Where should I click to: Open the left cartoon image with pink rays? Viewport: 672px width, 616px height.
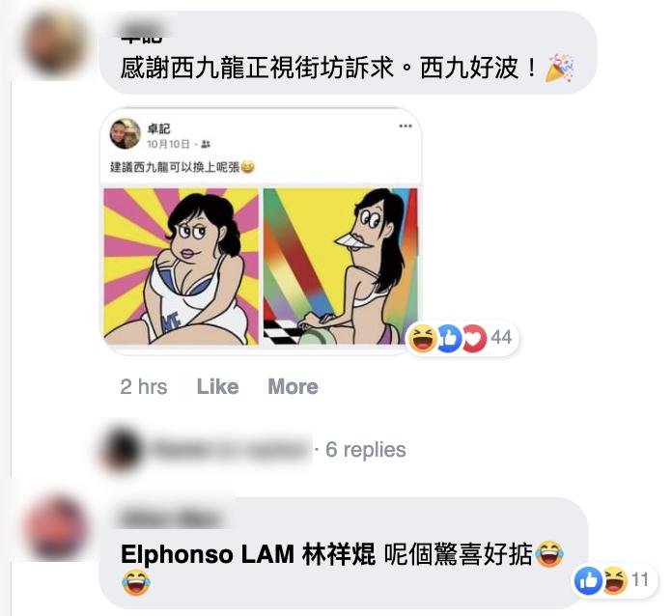181,266
